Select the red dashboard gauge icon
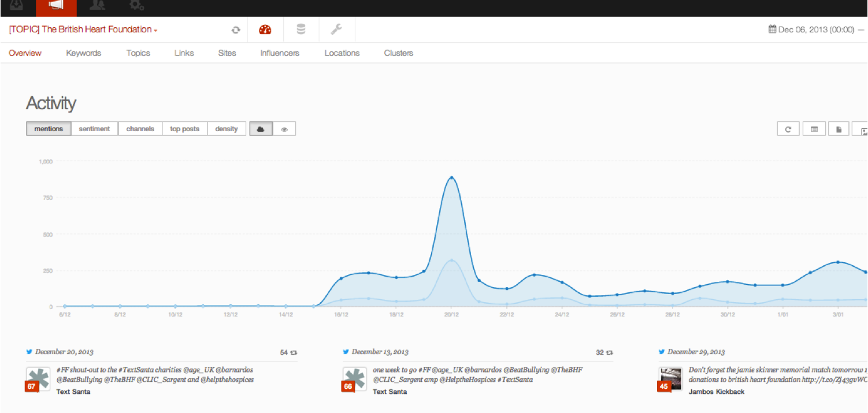The width and height of the screenshot is (868, 413). coord(265,29)
